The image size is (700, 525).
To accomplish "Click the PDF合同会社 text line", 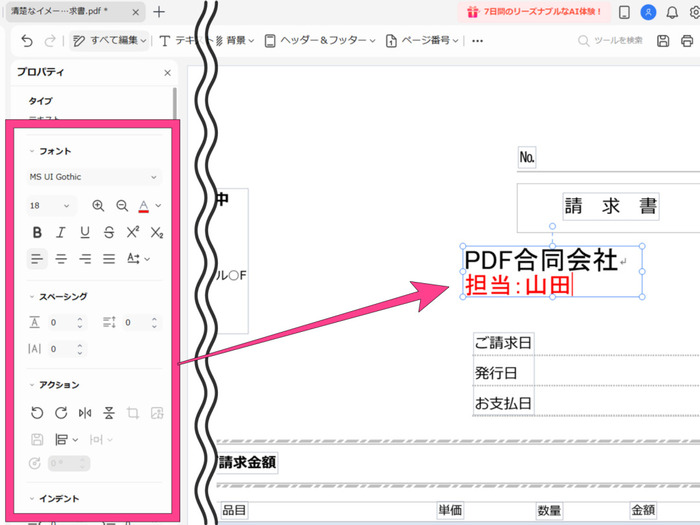I will coord(541,260).
